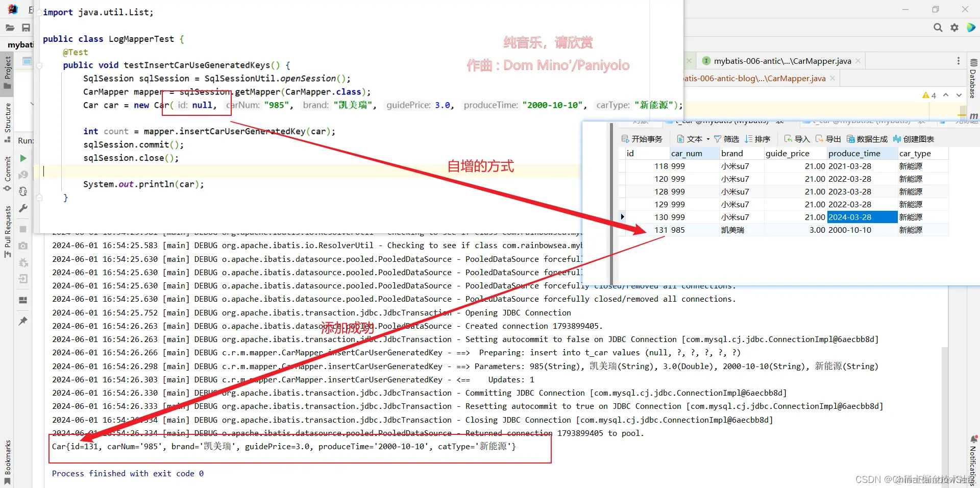This screenshot has height=488, width=980.
Task: Click the layout restore icon in Run panel
Action: tap(23, 300)
